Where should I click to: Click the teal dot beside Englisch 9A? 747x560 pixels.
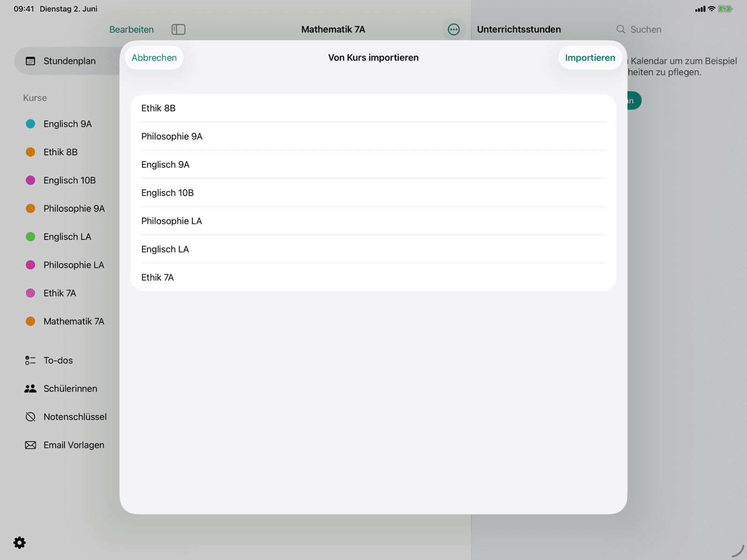tap(30, 124)
